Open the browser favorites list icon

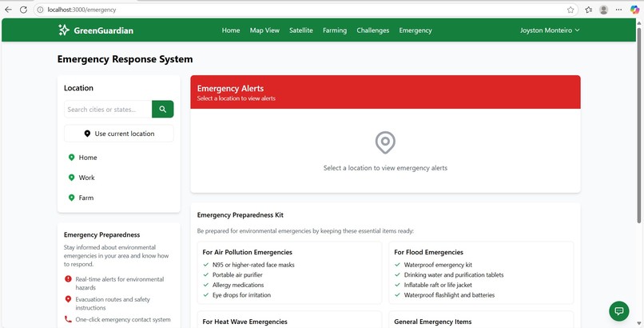589,10
